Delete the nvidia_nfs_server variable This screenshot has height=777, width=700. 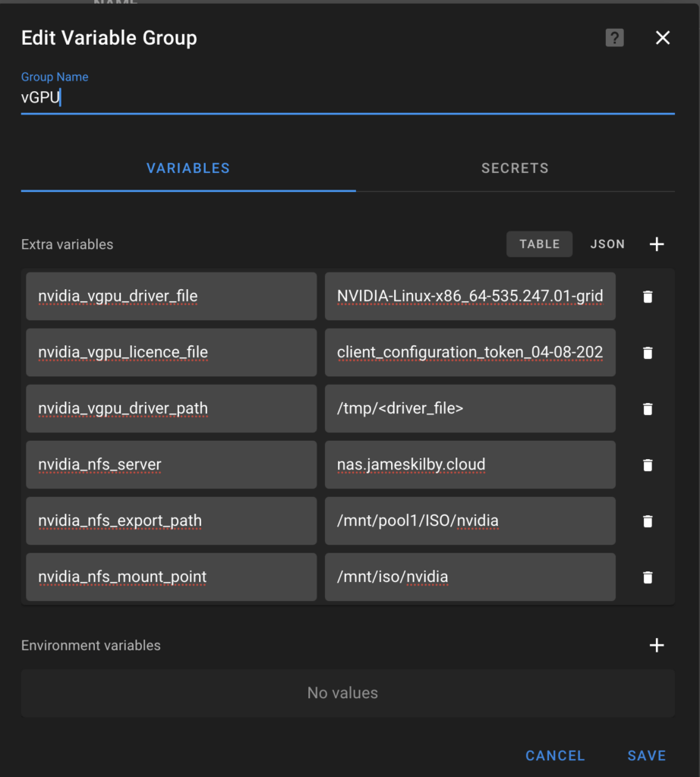[647, 464]
